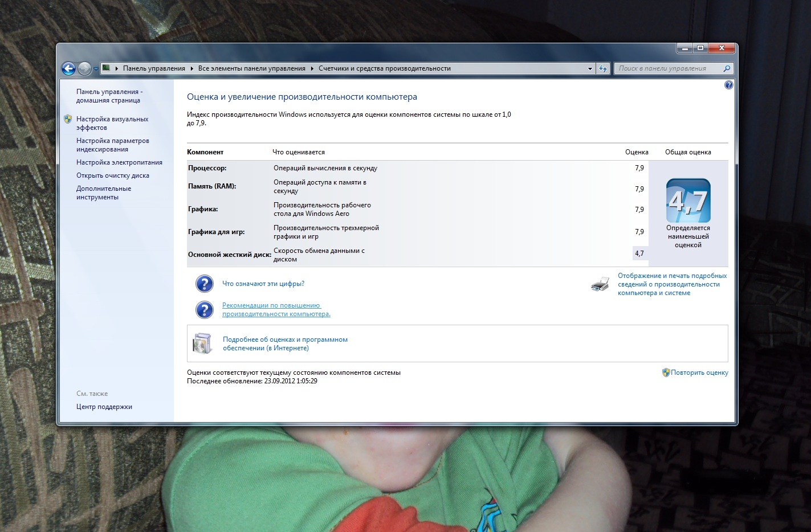Open the recent pages dropdown arrow
This screenshot has height=532, width=811.
[96, 69]
